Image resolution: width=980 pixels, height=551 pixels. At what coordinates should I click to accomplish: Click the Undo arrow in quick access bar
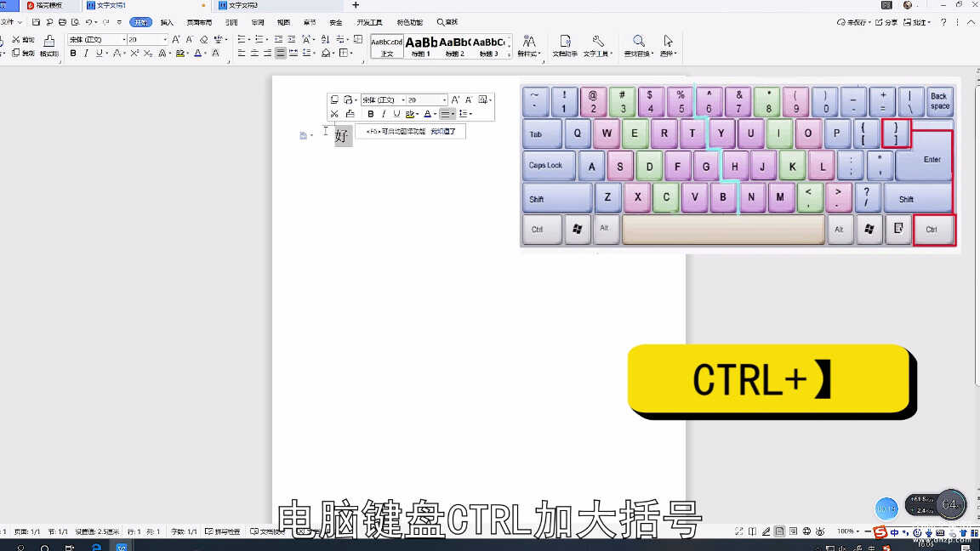click(x=87, y=22)
